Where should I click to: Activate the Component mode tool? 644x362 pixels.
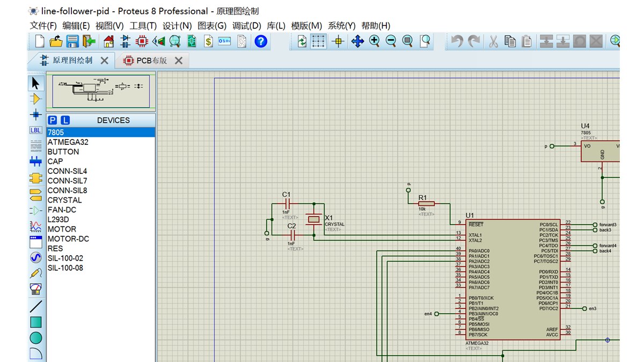coord(35,99)
